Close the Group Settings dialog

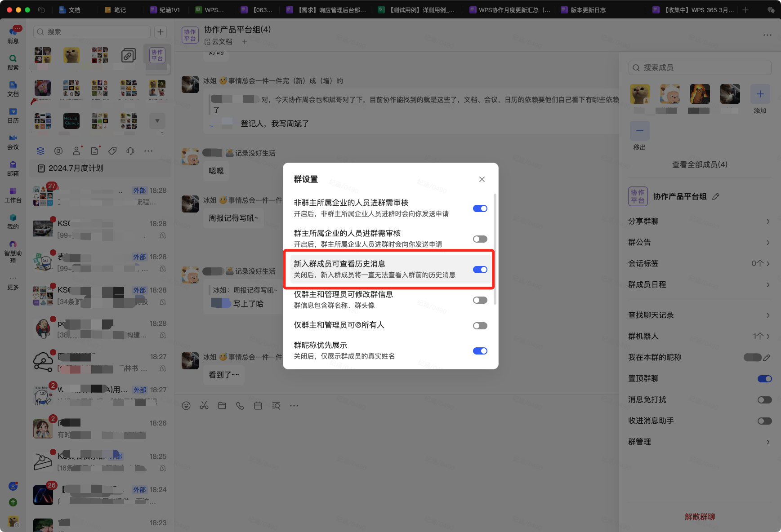tap(482, 179)
